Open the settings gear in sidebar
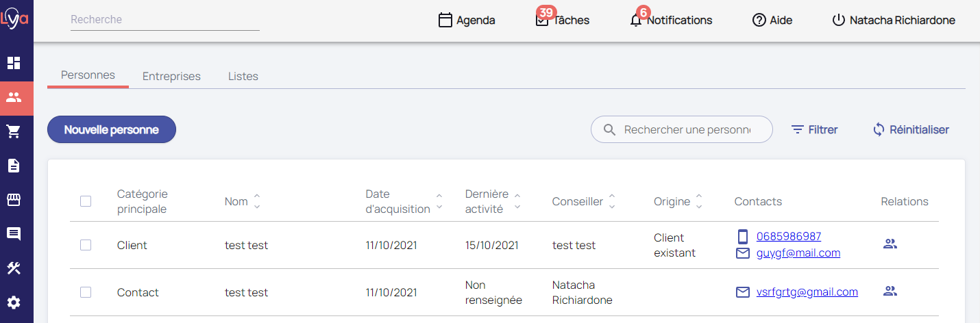 point(14,302)
